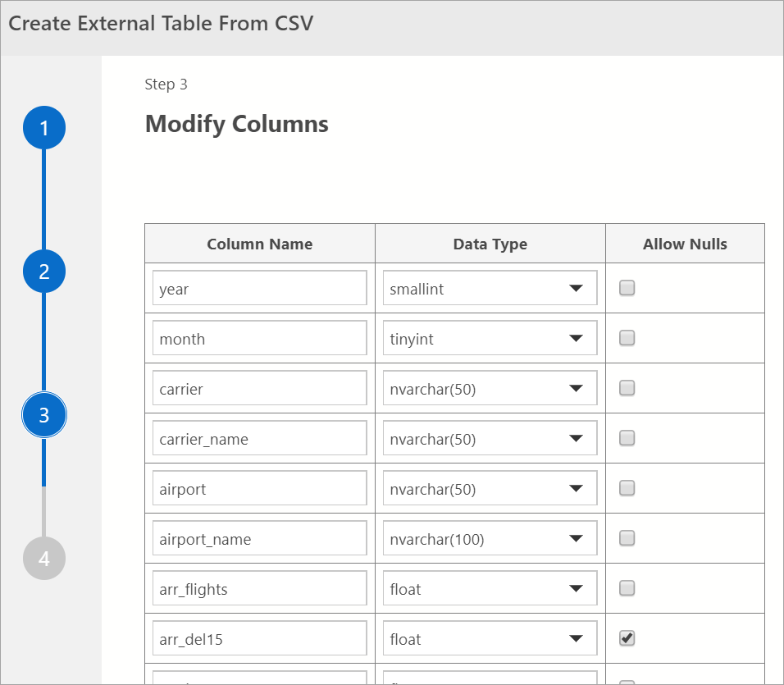Enable Allow Nulls for carrier_name
The height and width of the screenshot is (685, 784).
(x=627, y=437)
